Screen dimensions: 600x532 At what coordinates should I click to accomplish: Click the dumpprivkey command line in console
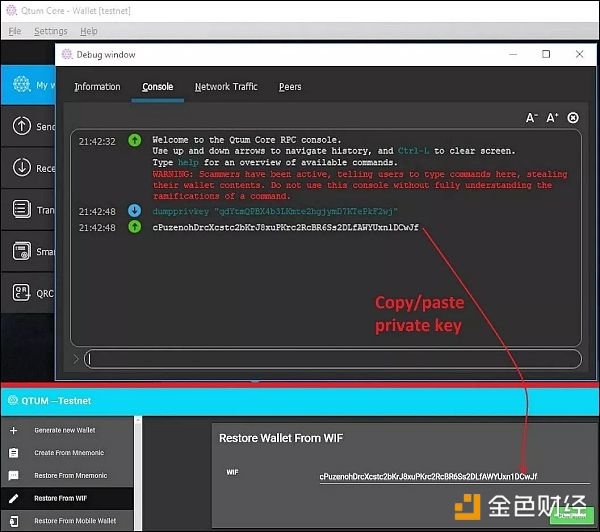click(x=275, y=211)
